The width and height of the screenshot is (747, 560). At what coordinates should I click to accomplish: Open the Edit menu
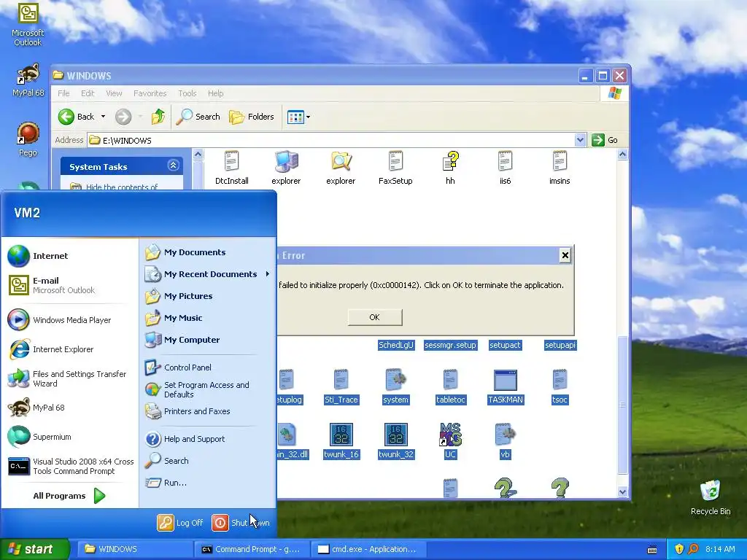point(88,93)
